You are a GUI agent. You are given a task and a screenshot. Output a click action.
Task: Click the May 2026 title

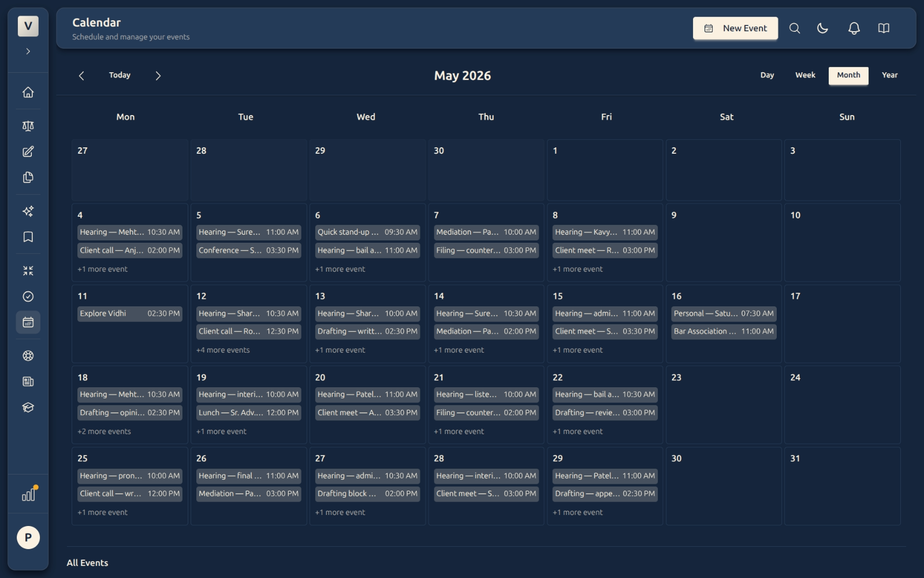coord(463,76)
